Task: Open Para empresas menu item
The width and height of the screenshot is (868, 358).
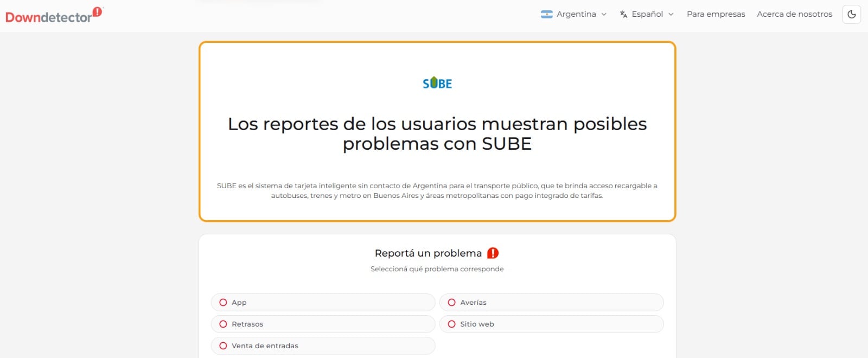Action: (x=716, y=14)
